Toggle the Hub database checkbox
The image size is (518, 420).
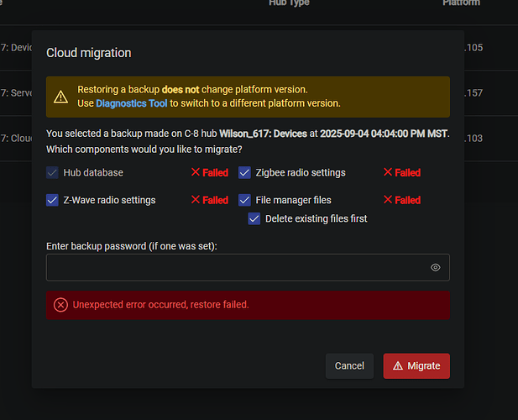[x=52, y=172]
